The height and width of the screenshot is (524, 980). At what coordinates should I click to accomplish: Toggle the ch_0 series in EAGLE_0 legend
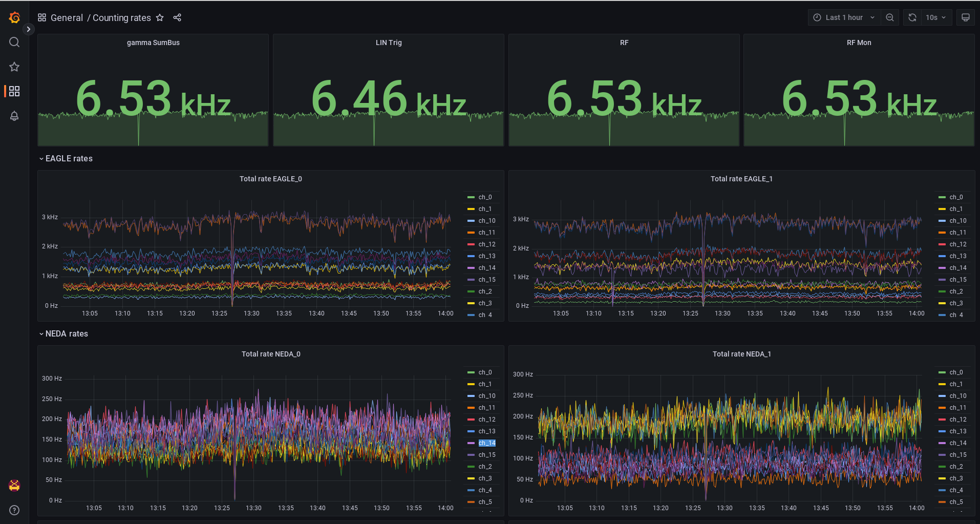(x=484, y=197)
